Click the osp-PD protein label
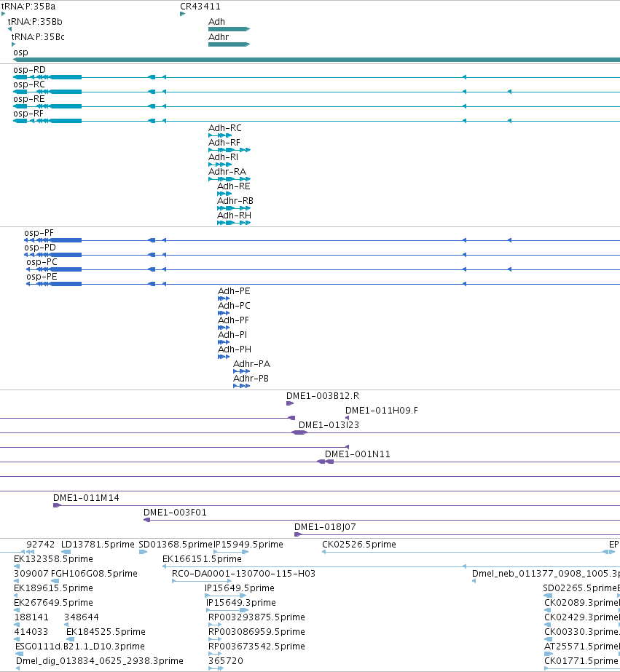The height and width of the screenshot is (672, 620). coord(40,248)
